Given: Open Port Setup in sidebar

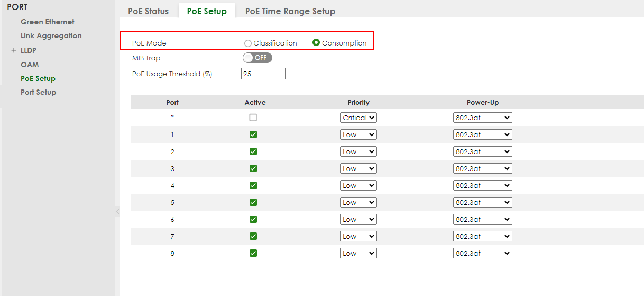Looking at the screenshot, I should 38,92.
